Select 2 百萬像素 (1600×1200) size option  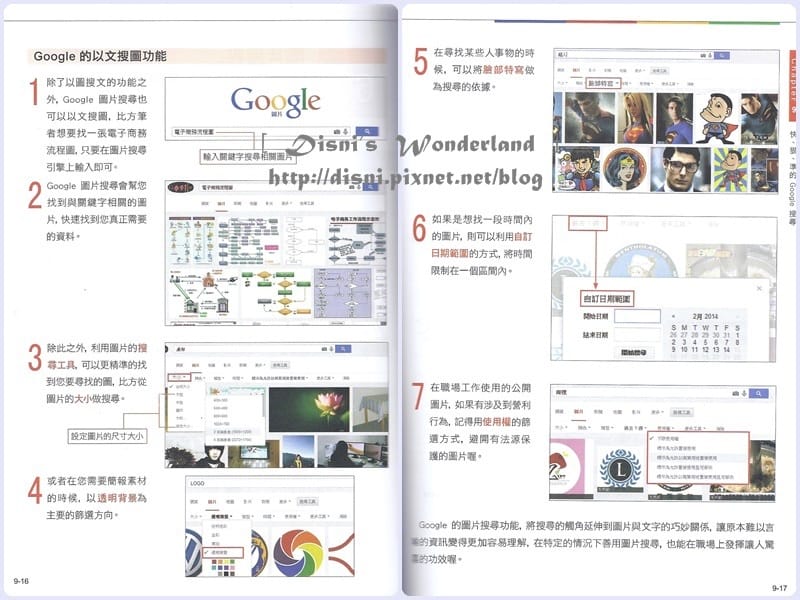tap(232, 432)
